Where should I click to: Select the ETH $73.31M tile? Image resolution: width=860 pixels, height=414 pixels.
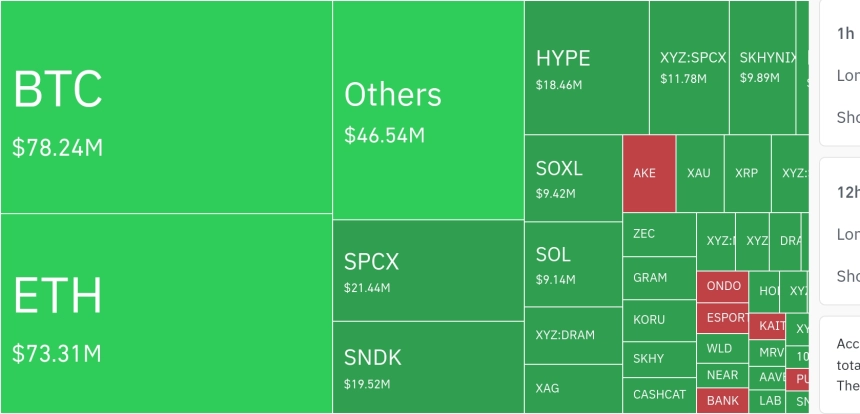pyautogui.click(x=166, y=313)
